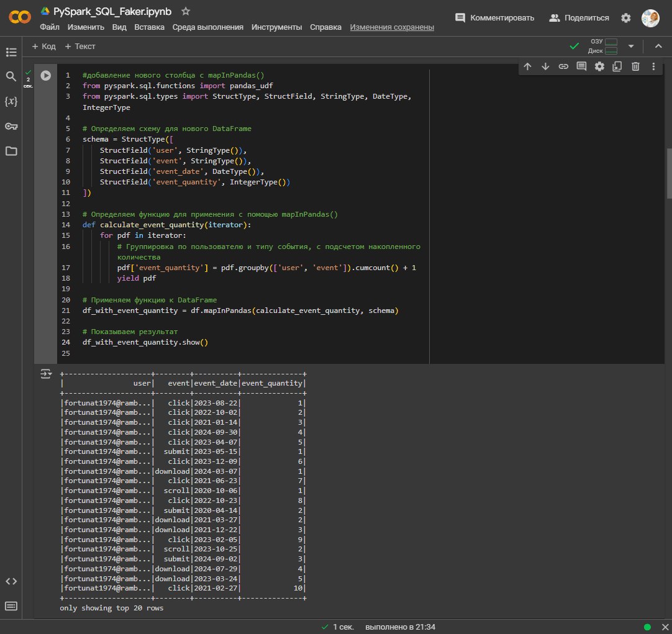Open the code snippets panel
This screenshot has height=634, width=672.
coord(11,581)
